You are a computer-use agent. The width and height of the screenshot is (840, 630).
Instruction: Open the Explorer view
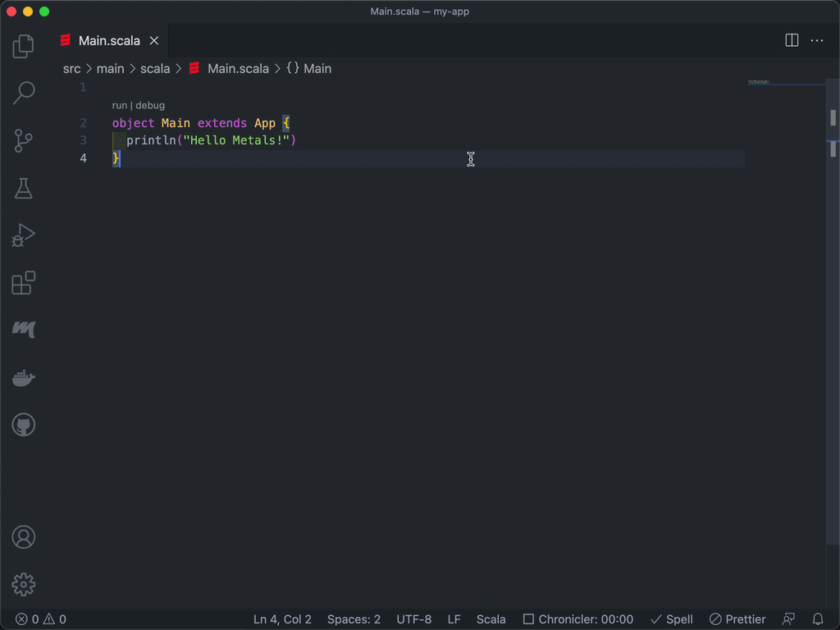(x=23, y=46)
